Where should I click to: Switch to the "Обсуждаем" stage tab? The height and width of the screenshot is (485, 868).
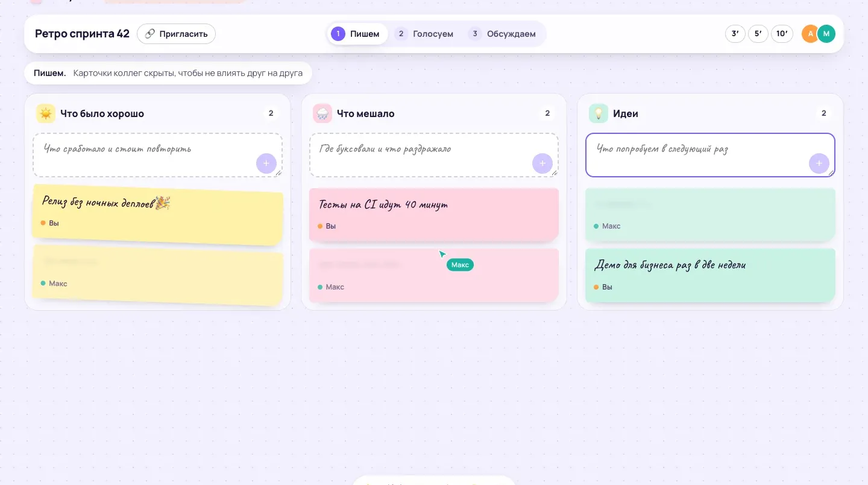[503, 34]
